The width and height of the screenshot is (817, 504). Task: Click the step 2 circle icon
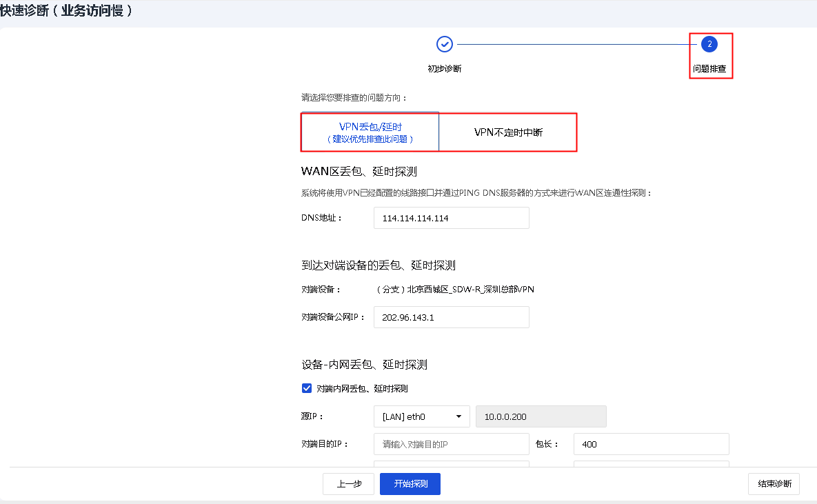click(x=709, y=45)
